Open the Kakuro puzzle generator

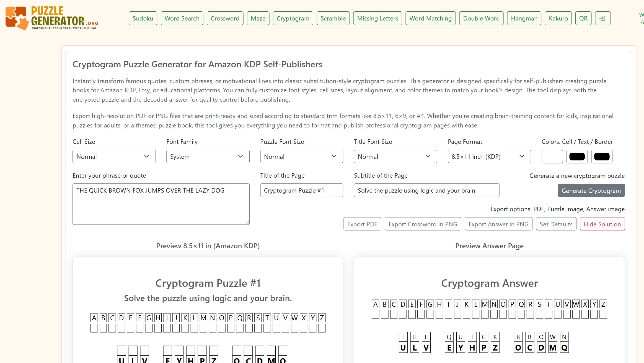click(558, 18)
